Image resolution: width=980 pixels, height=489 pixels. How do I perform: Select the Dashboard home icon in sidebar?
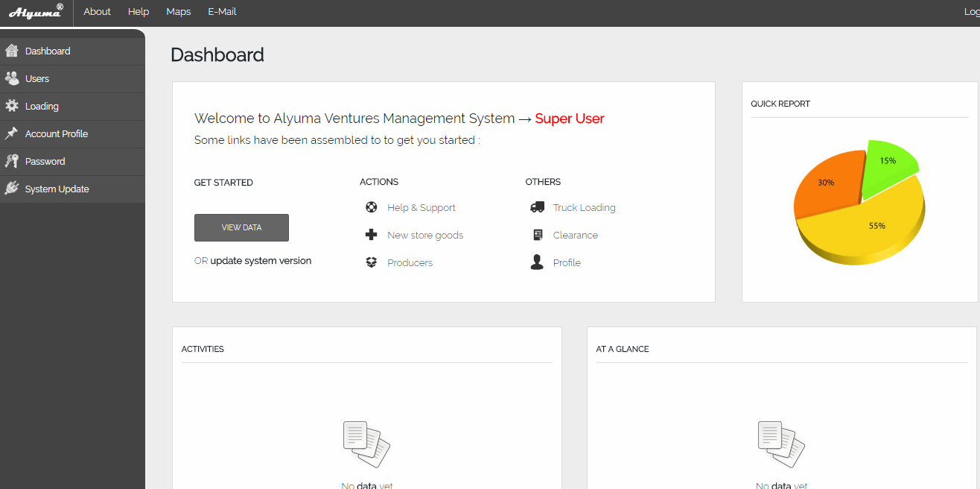pos(11,51)
